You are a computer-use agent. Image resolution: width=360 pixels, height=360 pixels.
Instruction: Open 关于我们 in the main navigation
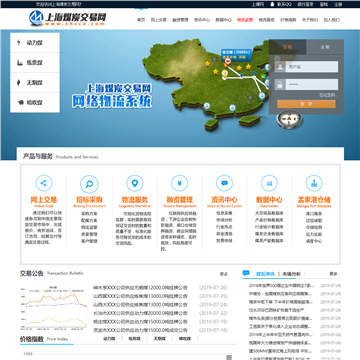point(310,20)
